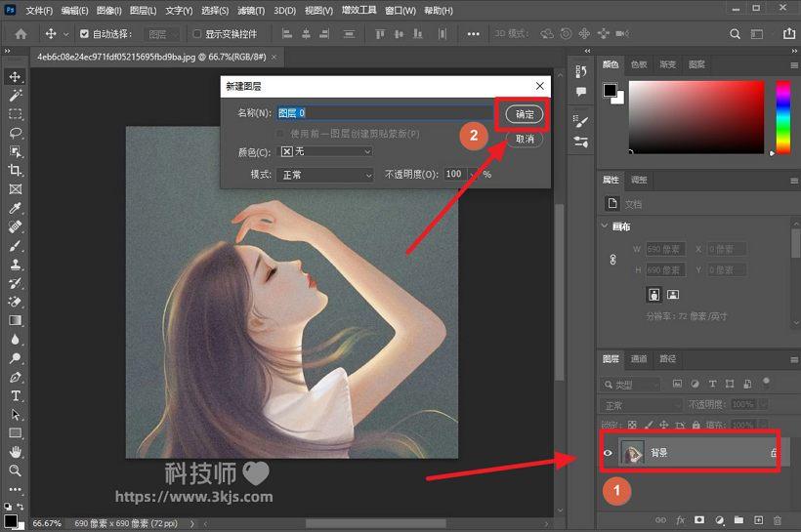Select the Rectangular Marquee tool
Viewport: 801px width, 532px height.
coord(16,114)
